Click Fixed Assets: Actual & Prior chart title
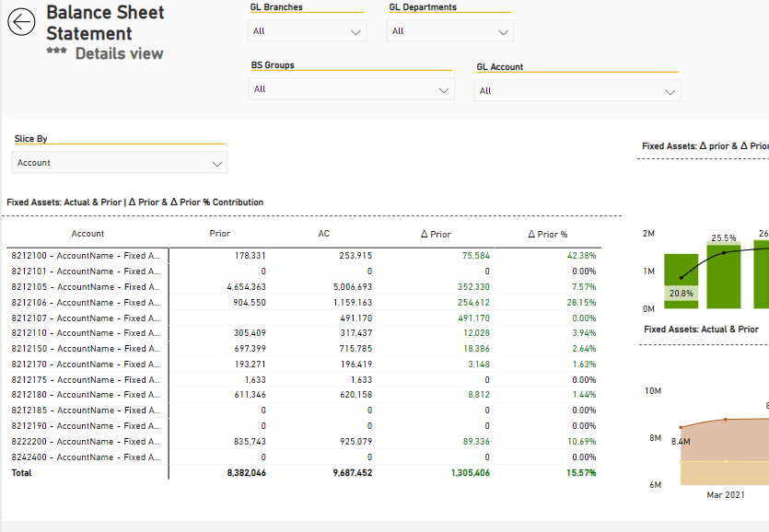 coord(702,330)
